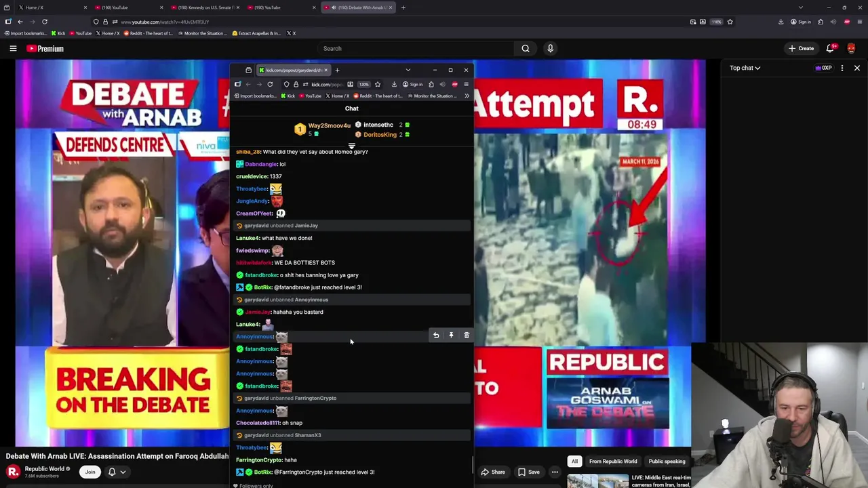Image resolution: width=868 pixels, height=488 pixels.
Task: Open downloads in the Kick popout window
Action: point(394,84)
